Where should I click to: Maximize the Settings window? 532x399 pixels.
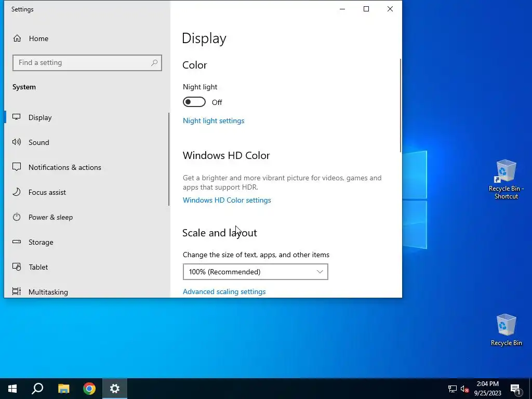point(366,9)
